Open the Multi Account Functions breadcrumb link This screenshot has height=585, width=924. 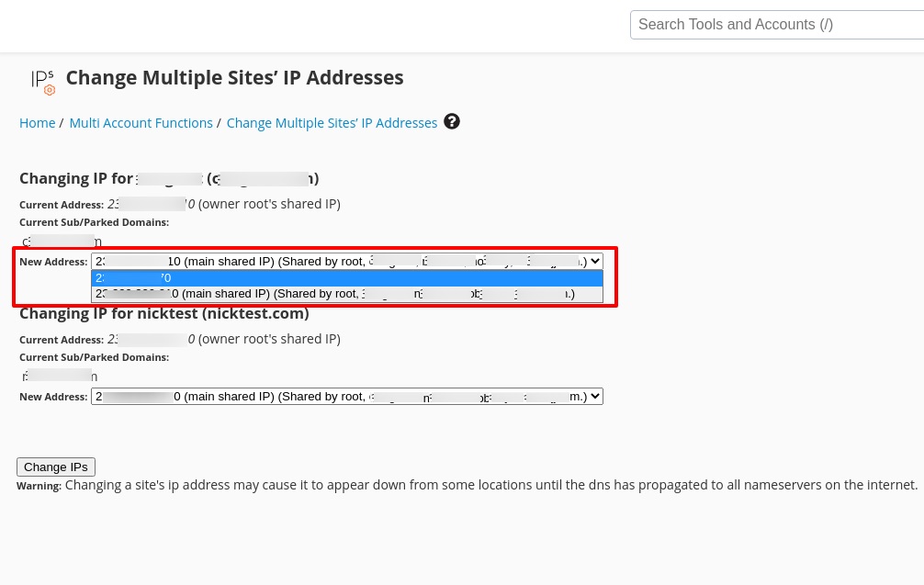click(x=141, y=123)
